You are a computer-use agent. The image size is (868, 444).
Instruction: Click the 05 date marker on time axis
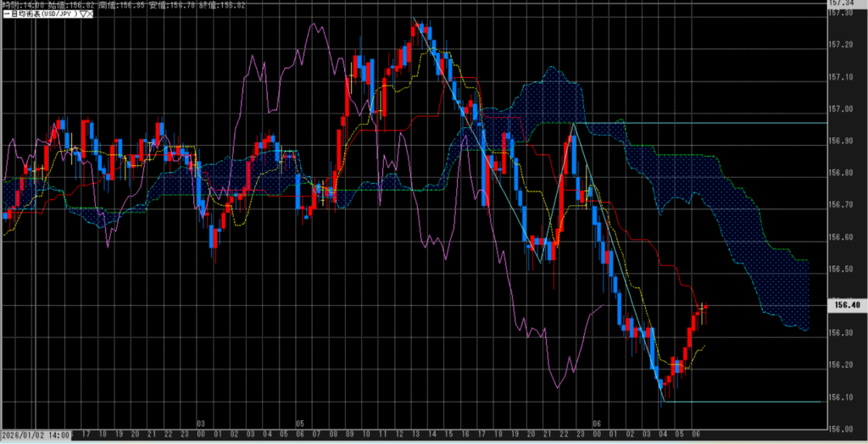tap(299, 422)
